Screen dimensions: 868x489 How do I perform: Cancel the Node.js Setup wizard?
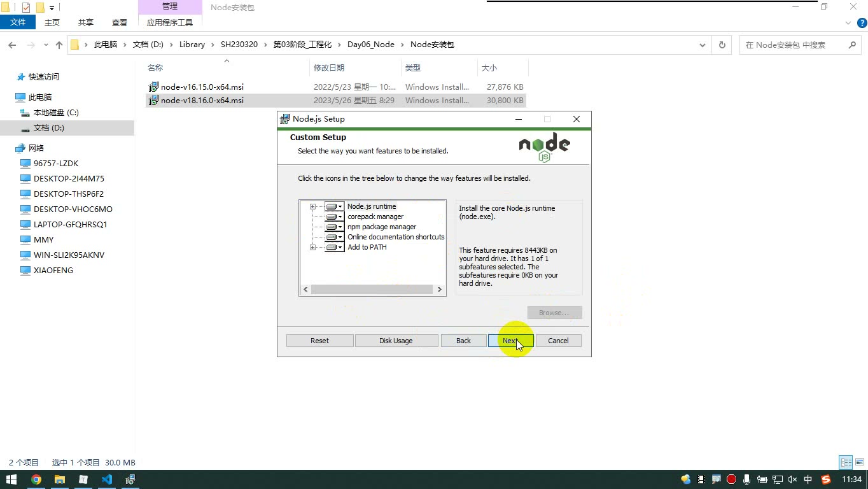[558, 341]
